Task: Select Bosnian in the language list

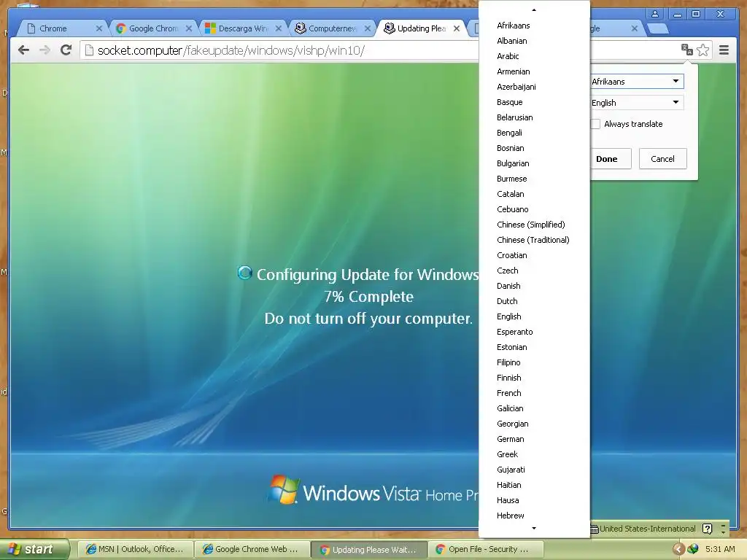Action: [534, 148]
